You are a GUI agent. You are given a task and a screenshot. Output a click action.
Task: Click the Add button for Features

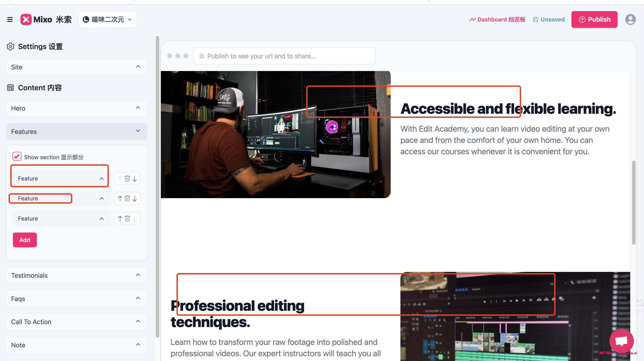coord(24,240)
